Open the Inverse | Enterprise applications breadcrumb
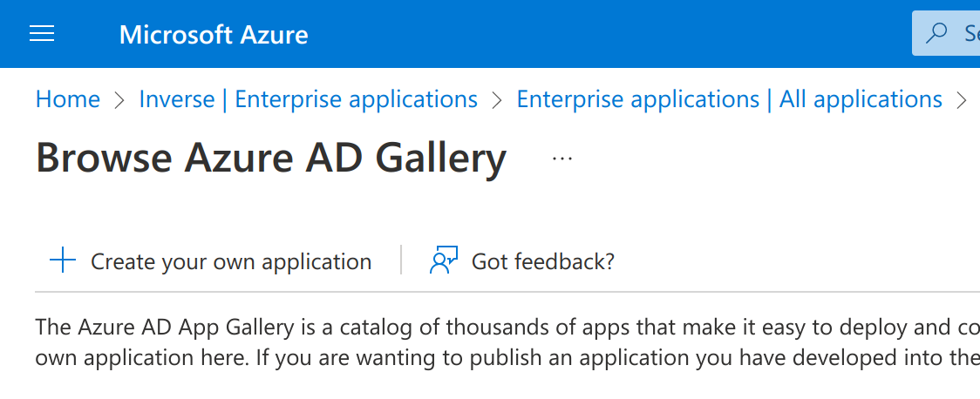The height and width of the screenshot is (399, 980). tap(308, 99)
